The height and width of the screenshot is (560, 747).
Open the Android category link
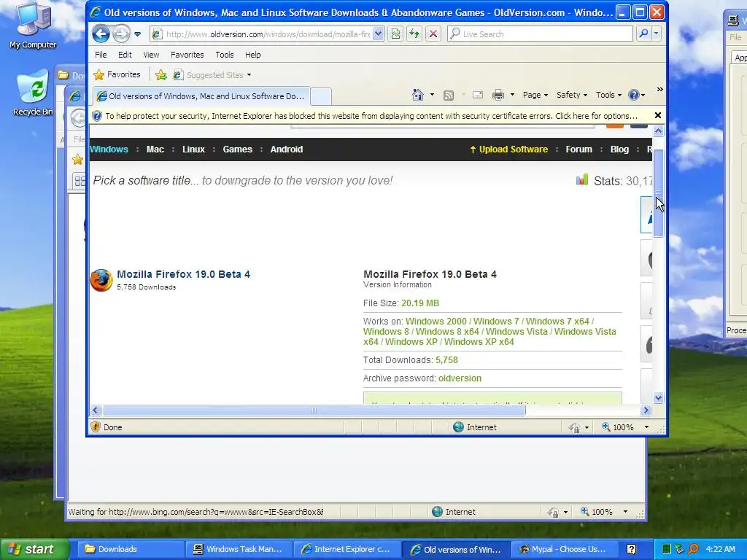click(x=286, y=149)
